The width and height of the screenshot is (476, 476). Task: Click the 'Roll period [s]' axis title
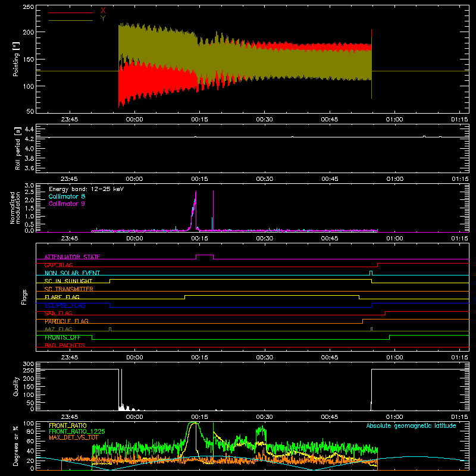tap(18, 148)
